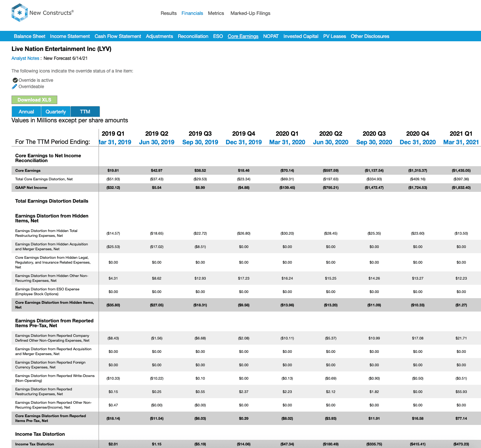The height and width of the screenshot is (448, 481).
Task: Click Total Core Earnings Distortion, Net label
Action: pos(44,179)
